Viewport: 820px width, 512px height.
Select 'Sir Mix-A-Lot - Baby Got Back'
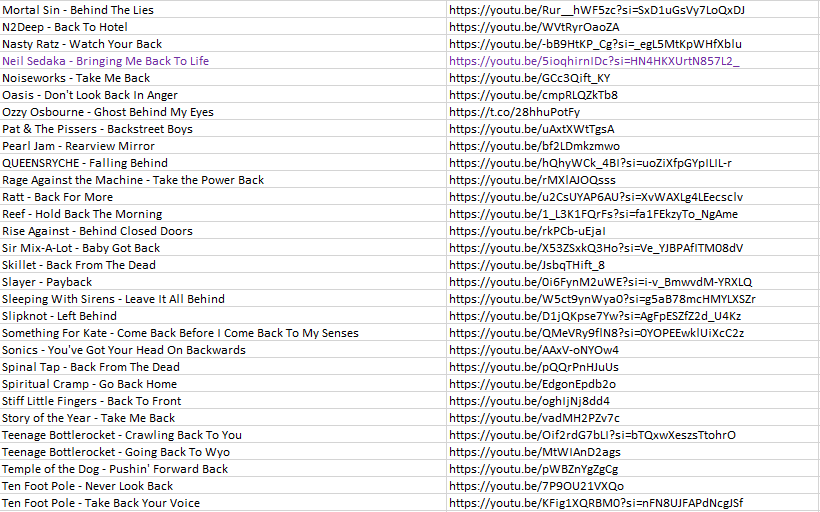[x=223, y=247]
